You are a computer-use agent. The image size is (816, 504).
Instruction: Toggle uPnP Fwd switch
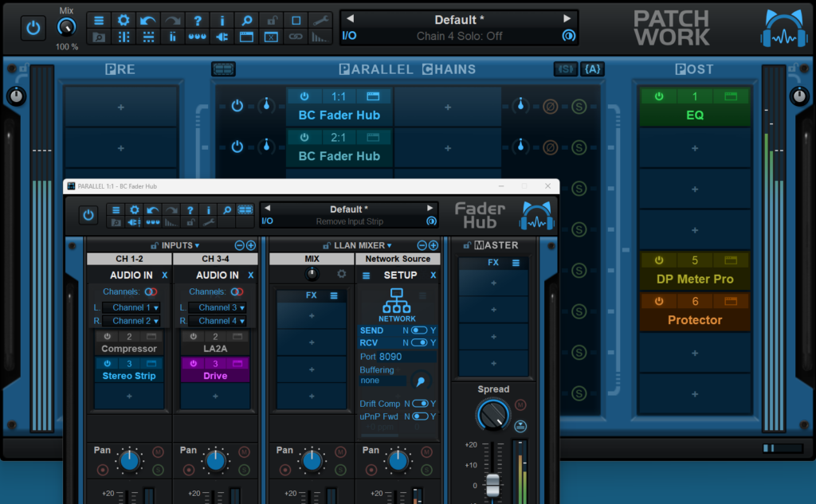[x=420, y=416]
